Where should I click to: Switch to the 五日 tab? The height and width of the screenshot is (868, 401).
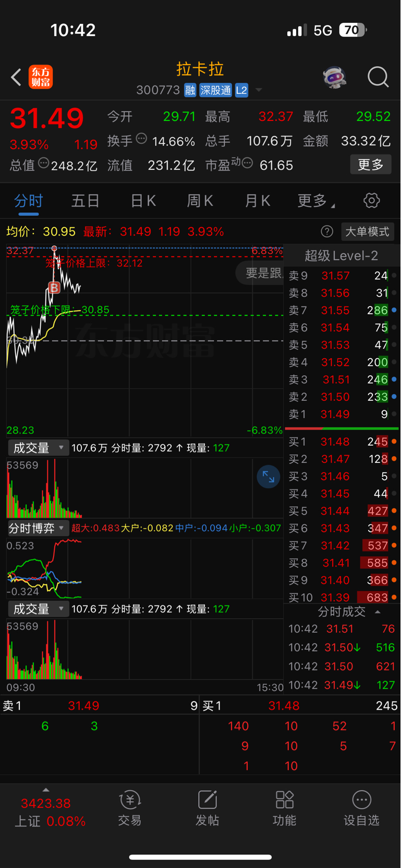(86, 201)
